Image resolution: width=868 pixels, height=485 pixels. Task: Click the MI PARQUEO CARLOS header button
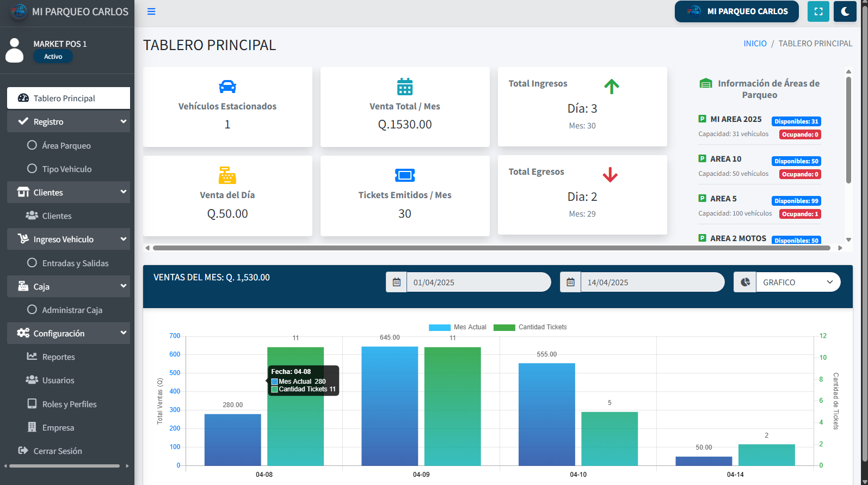tap(736, 11)
